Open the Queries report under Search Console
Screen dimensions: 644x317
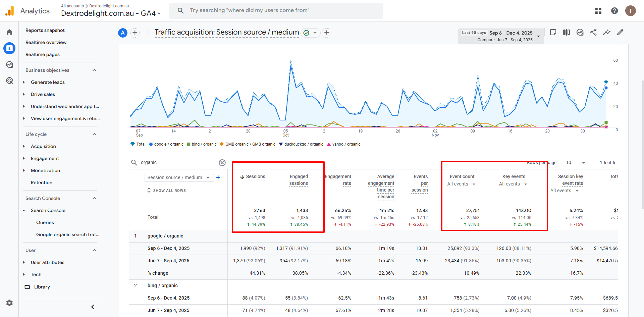point(45,222)
